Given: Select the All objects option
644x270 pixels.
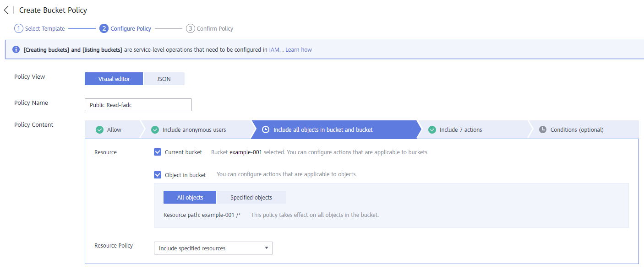Looking at the screenshot, I should point(190,197).
